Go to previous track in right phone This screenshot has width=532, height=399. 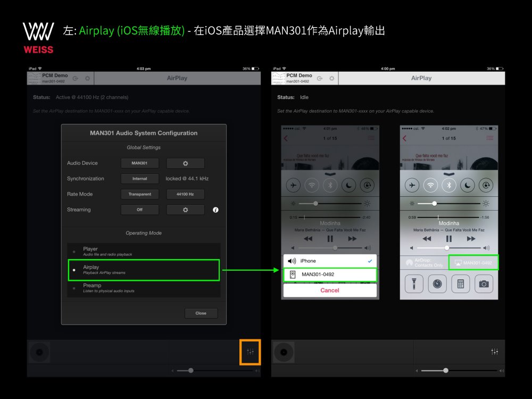[427, 239]
